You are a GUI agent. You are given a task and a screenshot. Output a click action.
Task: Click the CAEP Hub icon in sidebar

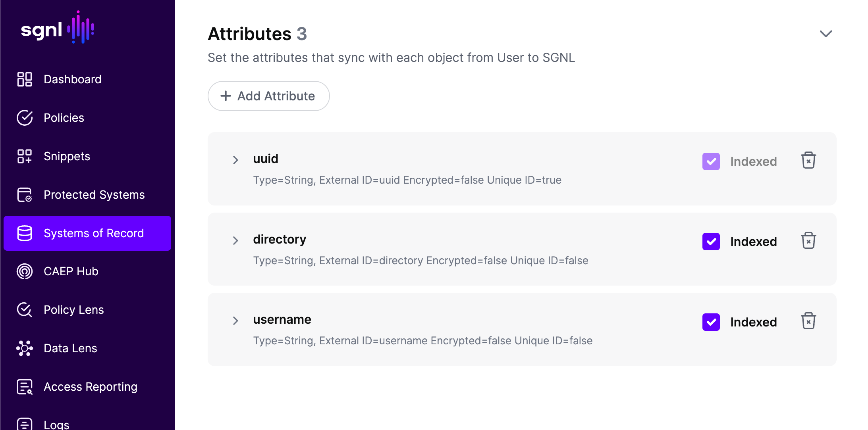(25, 271)
